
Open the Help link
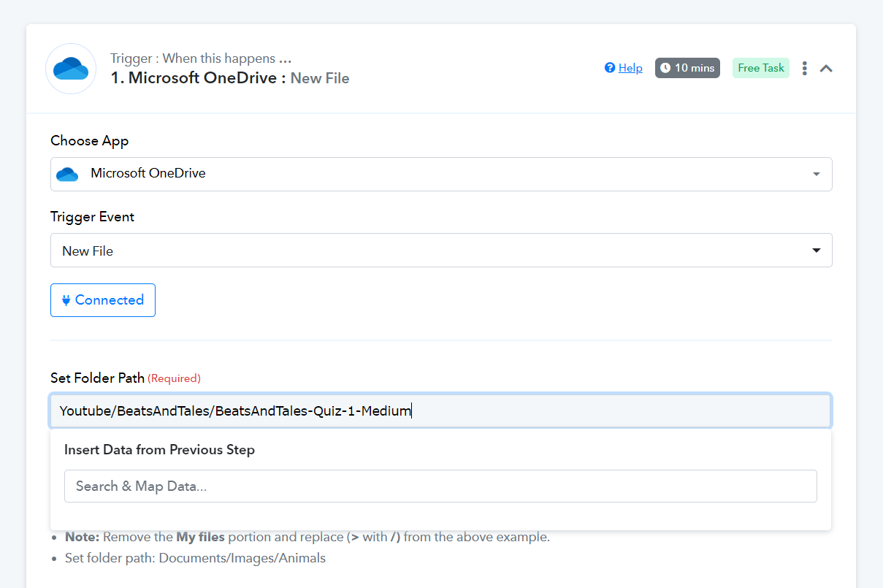tap(630, 68)
